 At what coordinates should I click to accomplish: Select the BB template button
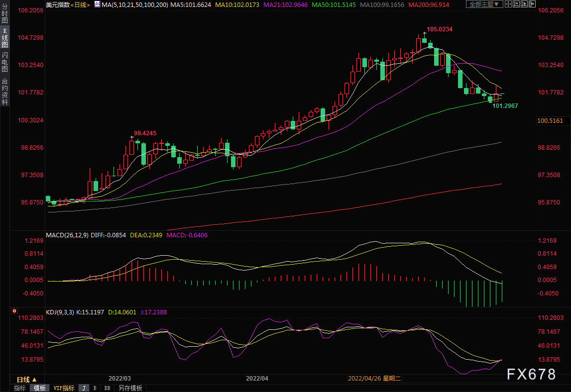point(107,388)
